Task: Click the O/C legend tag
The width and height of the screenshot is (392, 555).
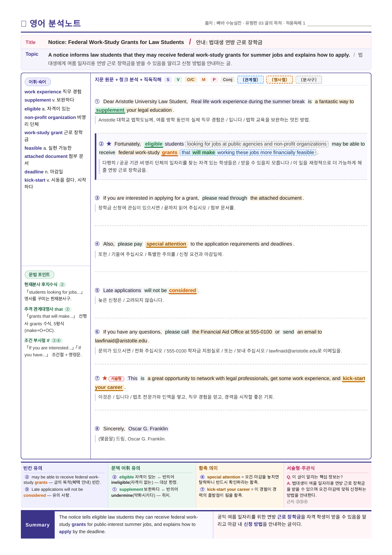Action: point(191,80)
